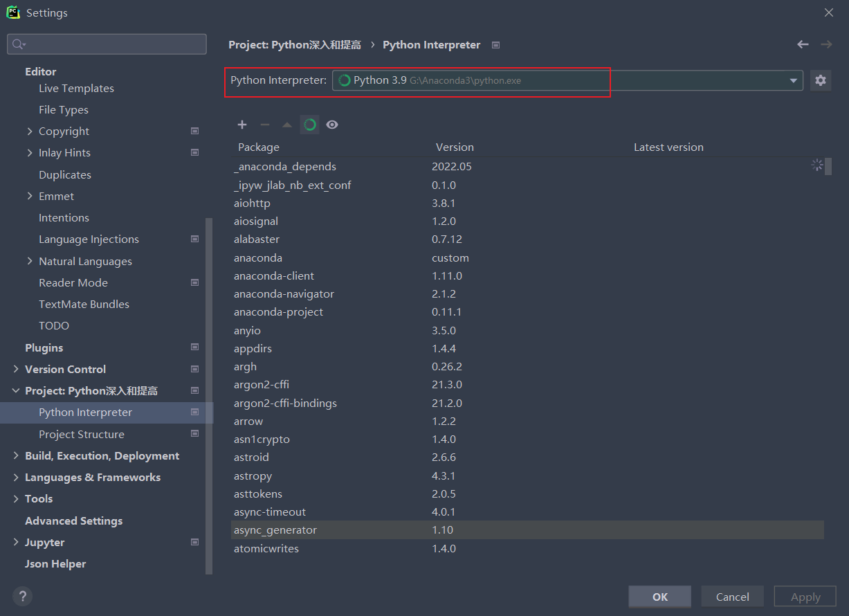Select the atomicwrites package row

(x=527, y=548)
